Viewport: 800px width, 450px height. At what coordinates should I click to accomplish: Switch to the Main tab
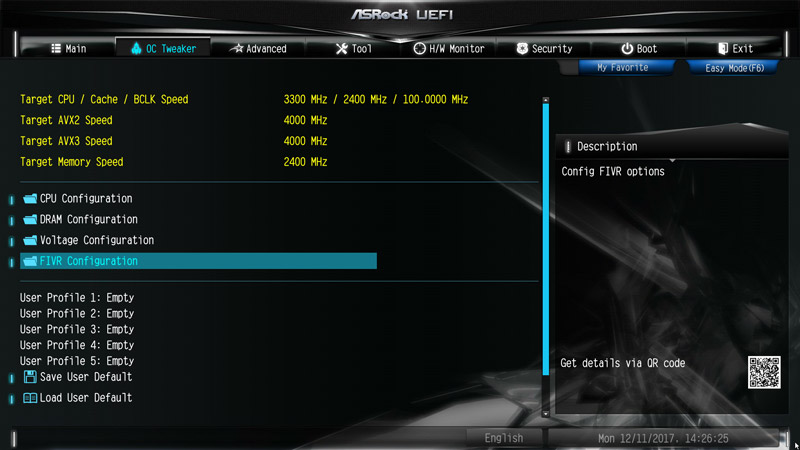[68, 48]
